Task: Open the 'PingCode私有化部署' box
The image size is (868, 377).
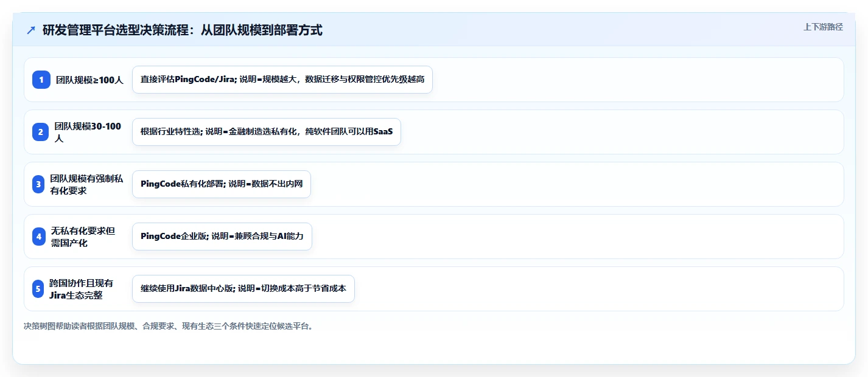Action: pos(222,184)
